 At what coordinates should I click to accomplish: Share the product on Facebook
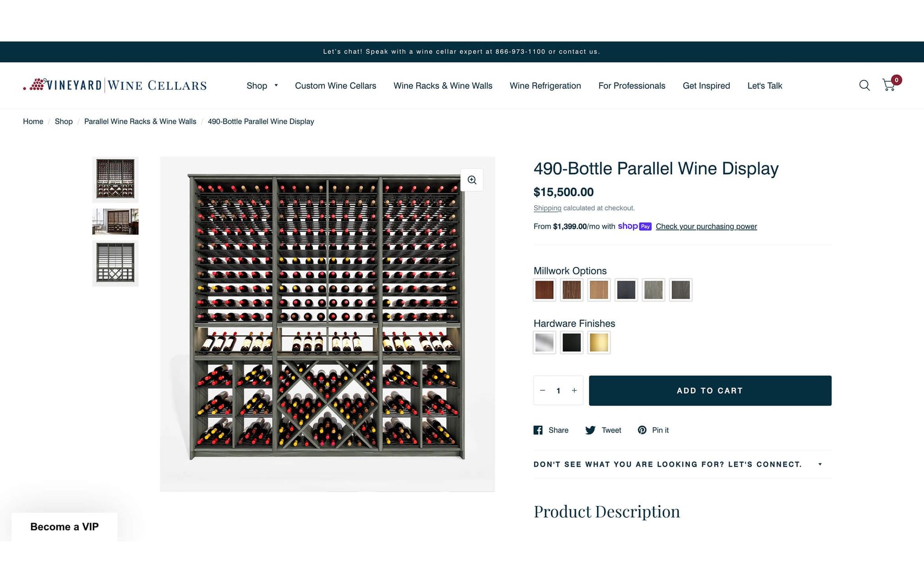(x=551, y=430)
